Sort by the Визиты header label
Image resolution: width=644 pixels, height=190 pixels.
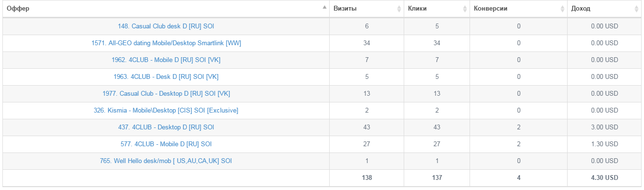pyautogui.click(x=345, y=9)
